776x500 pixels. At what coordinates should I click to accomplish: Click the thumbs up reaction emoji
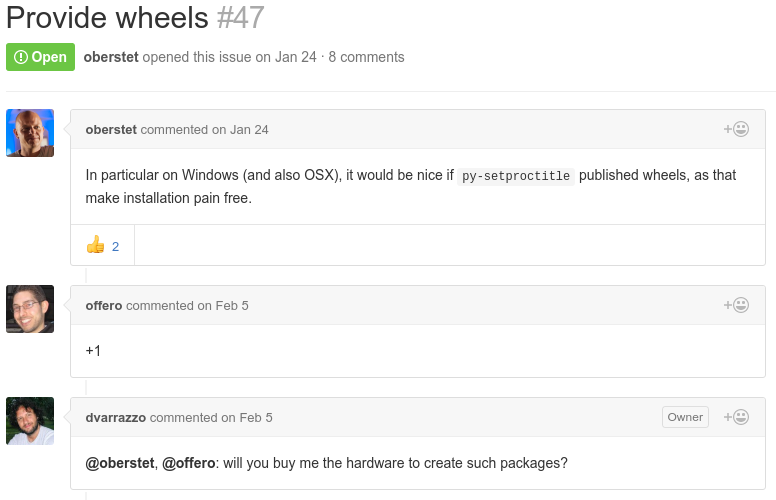pyautogui.click(x=96, y=245)
